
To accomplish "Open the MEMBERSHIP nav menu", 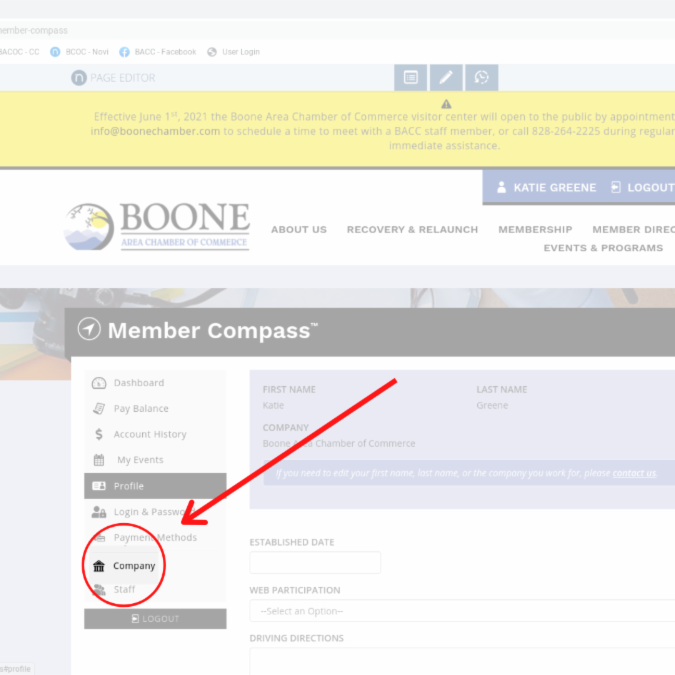I will 536,230.
